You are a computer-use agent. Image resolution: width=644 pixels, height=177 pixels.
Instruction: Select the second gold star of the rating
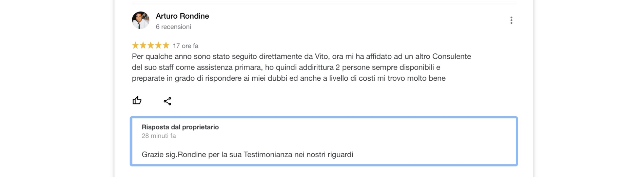coord(143,45)
